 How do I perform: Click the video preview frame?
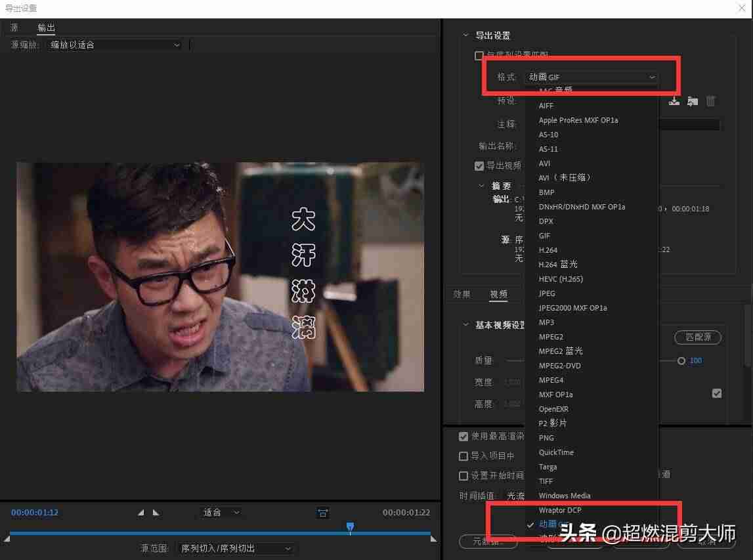pyautogui.click(x=221, y=277)
